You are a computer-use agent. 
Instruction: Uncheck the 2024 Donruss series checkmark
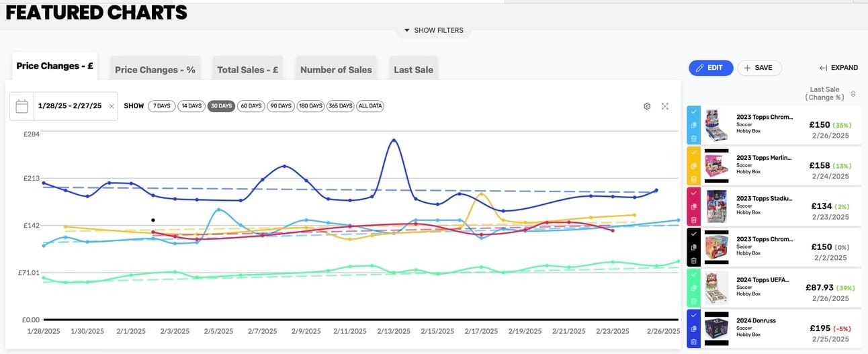693,314
